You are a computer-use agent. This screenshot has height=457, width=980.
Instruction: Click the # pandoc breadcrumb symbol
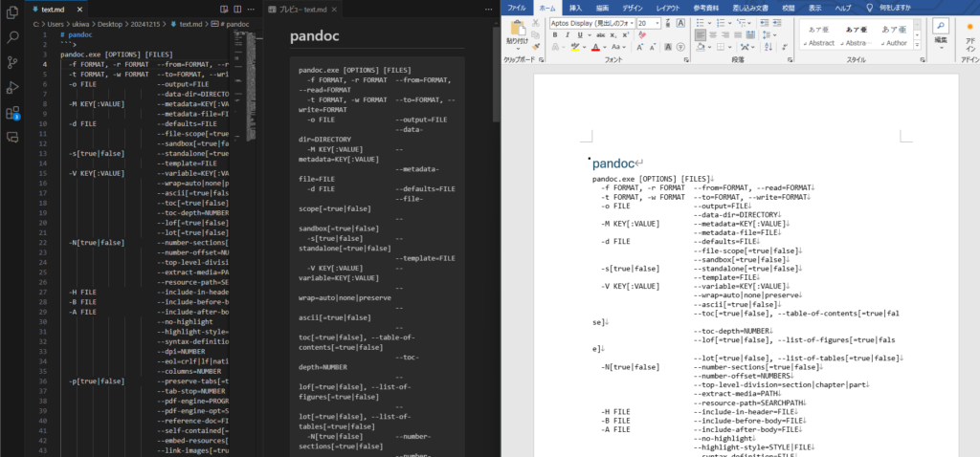tap(231, 24)
